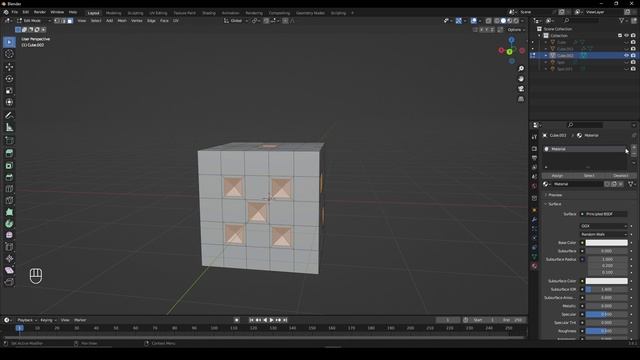This screenshot has width=640, height=360.
Task: Choose the Cursor tool
Action: 9,54
